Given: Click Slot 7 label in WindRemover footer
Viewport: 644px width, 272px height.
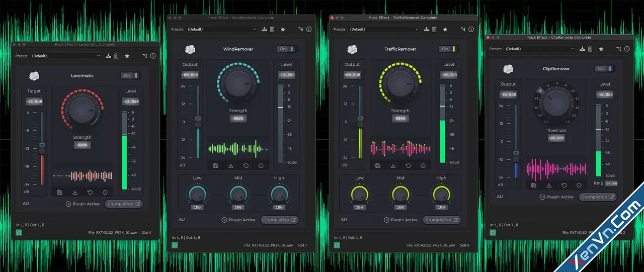Looking at the screenshot, I should tap(302, 245).
